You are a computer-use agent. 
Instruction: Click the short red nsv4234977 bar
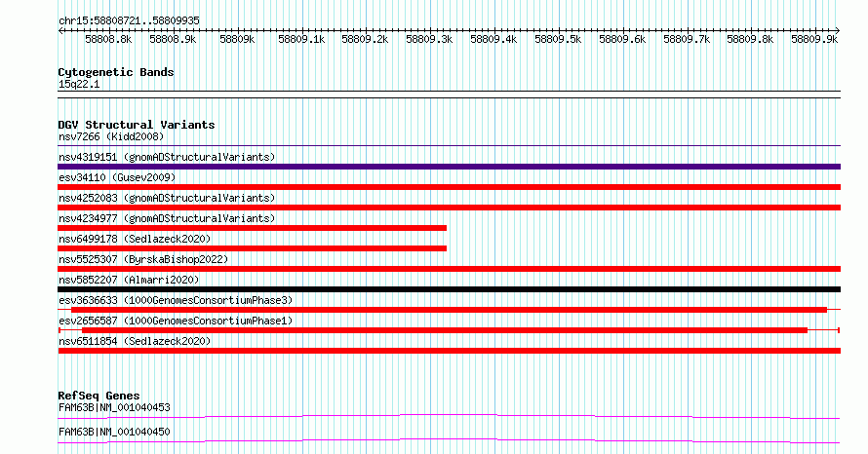coord(252,228)
